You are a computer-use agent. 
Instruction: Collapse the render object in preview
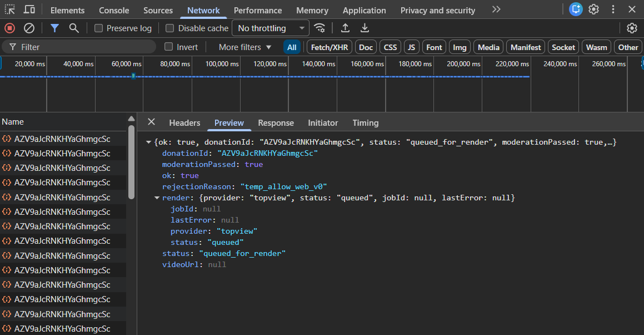(157, 198)
